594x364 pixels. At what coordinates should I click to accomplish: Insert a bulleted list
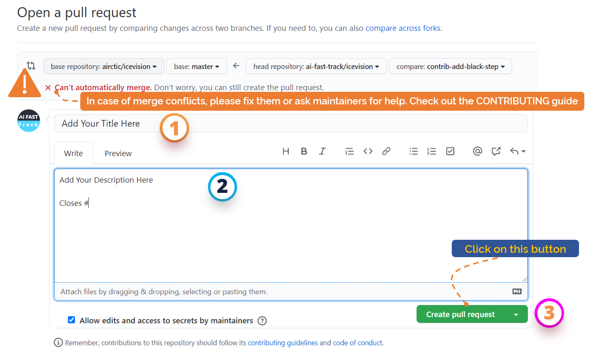click(414, 151)
